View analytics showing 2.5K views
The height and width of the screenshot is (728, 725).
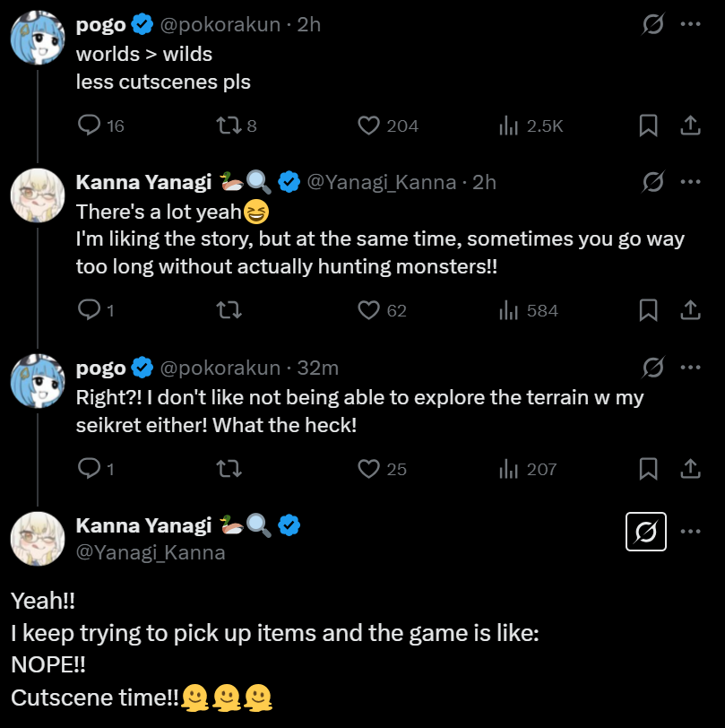pos(508,126)
